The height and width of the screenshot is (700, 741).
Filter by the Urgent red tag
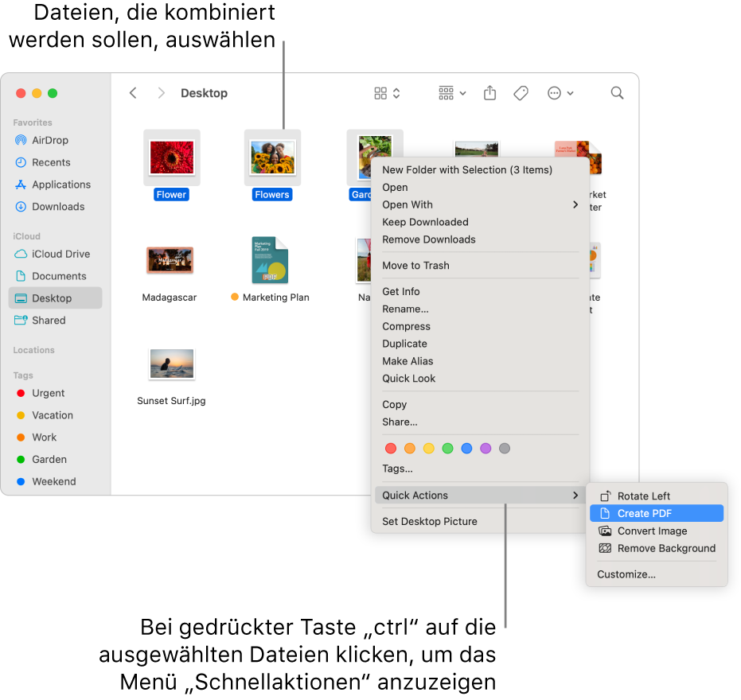(x=55, y=393)
